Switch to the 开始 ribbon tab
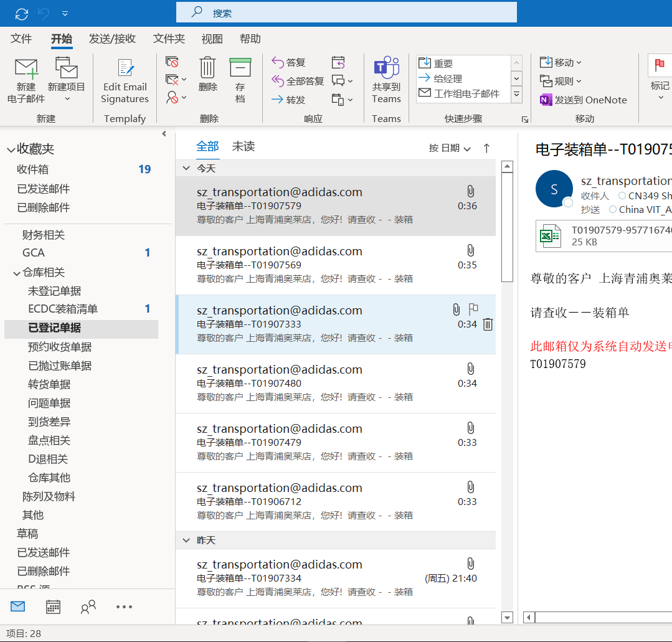This screenshot has width=672, height=642. point(61,39)
